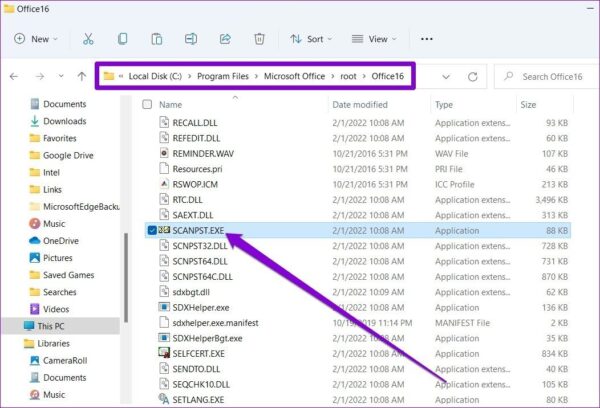
Task: Click the navigation pane vertical scrollbar
Action: coord(126,277)
